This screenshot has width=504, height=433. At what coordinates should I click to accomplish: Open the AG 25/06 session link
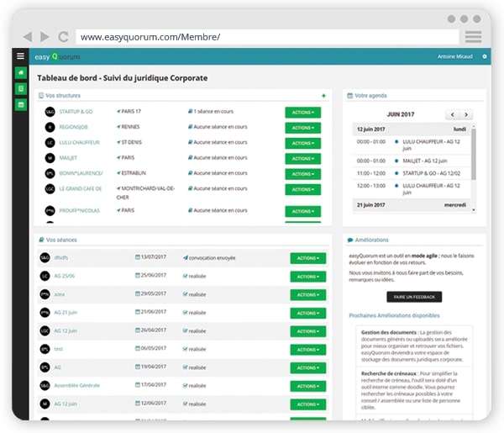(x=65, y=276)
